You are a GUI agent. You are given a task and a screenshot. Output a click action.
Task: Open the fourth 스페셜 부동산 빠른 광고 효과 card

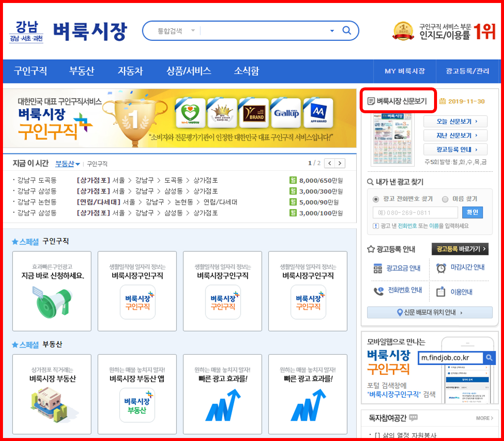coord(308,394)
